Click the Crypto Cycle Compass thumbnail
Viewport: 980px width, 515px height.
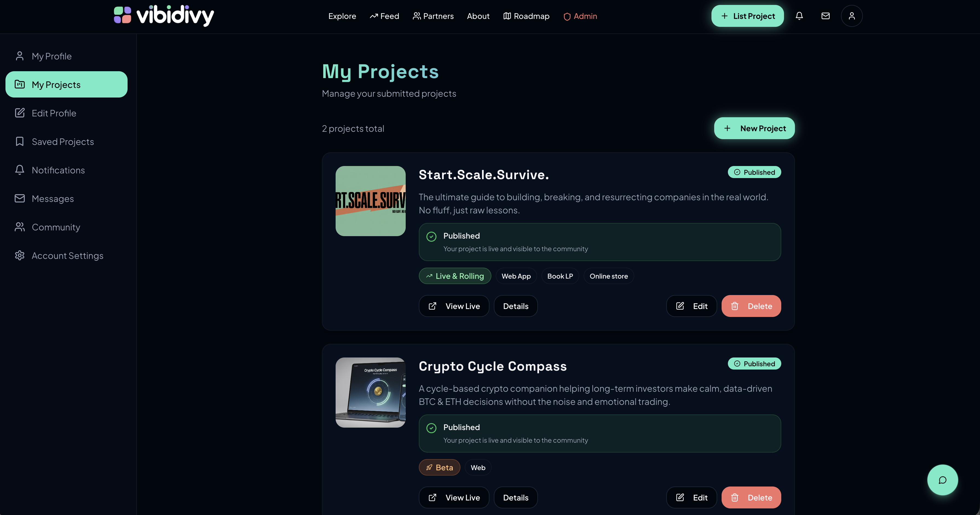coord(370,393)
